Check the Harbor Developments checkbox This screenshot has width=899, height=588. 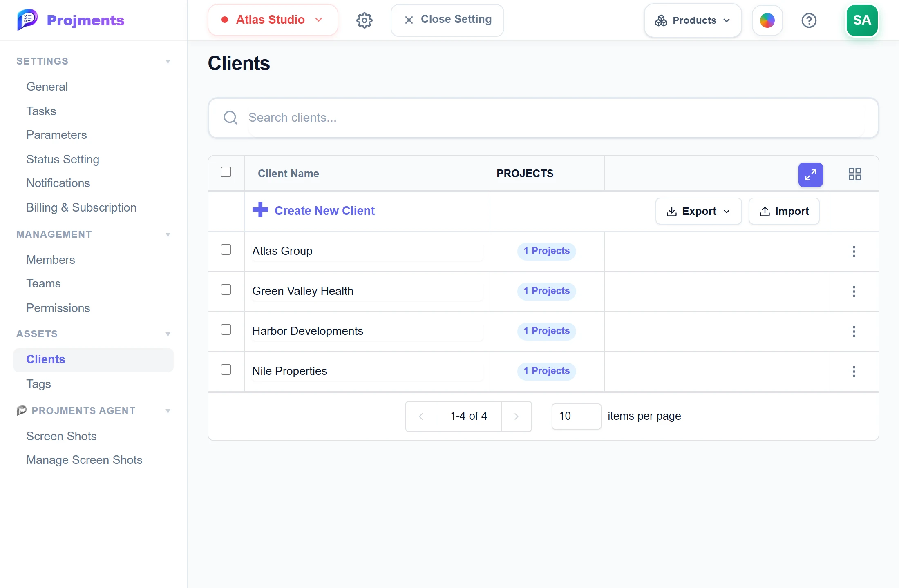226,330
